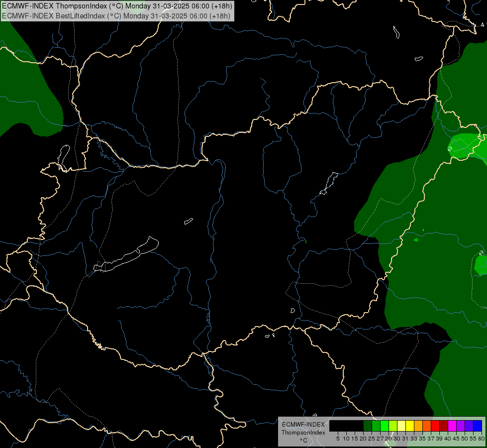Click the legend tick value '35'
The height and width of the screenshot is (448, 487).
pyautogui.click(x=422, y=439)
